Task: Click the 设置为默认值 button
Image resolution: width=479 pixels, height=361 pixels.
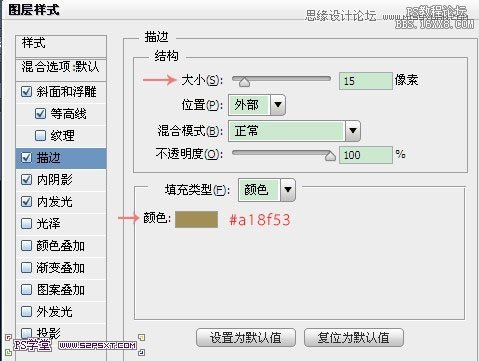Action: 246,338
